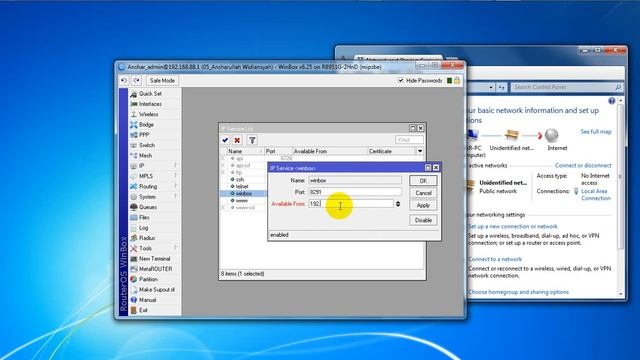The width and height of the screenshot is (640, 360).
Task: Open New Terminal
Action: [154, 258]
